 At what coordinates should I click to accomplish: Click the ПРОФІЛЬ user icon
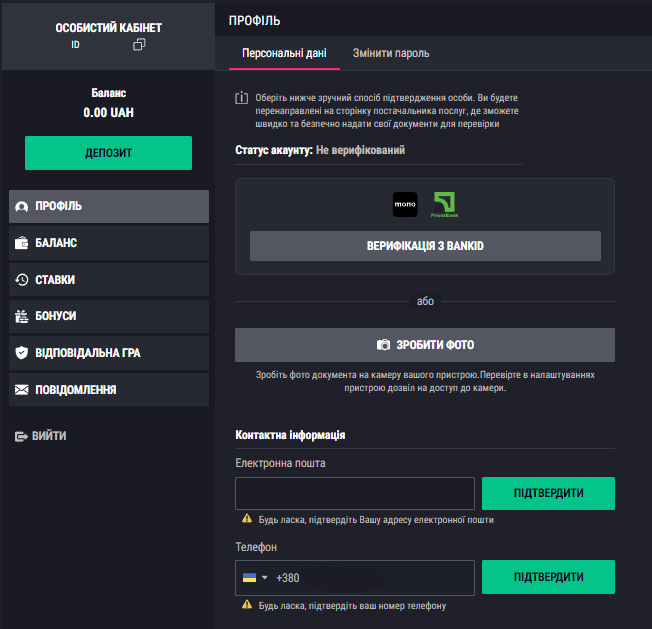(x=21, y=206)
